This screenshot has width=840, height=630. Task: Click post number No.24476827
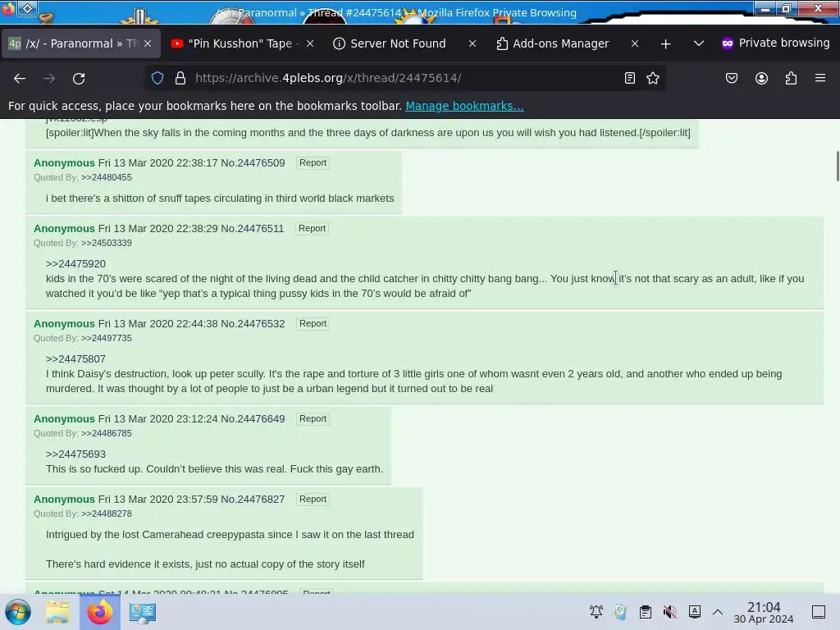pos(253,500)
